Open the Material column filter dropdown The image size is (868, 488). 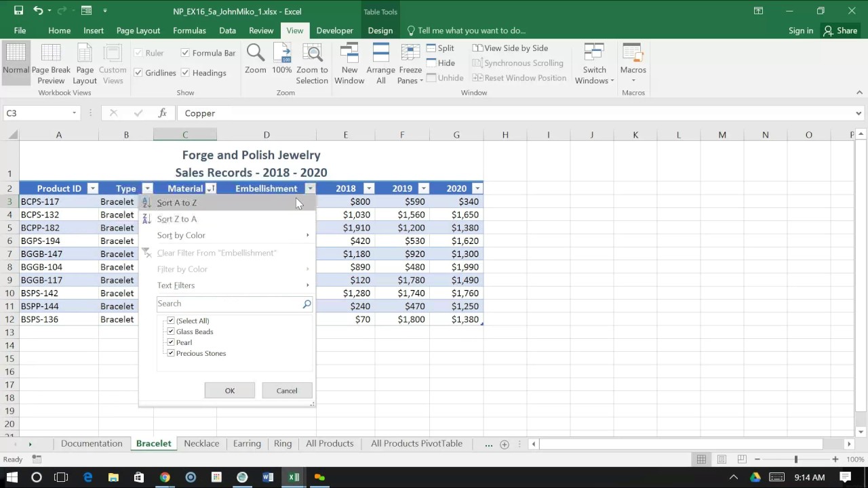211,188
